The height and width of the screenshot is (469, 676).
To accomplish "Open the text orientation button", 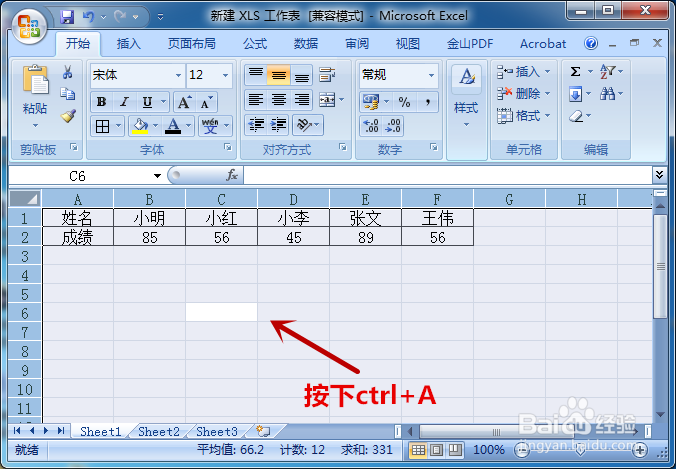I will click(x=304, y=125).
